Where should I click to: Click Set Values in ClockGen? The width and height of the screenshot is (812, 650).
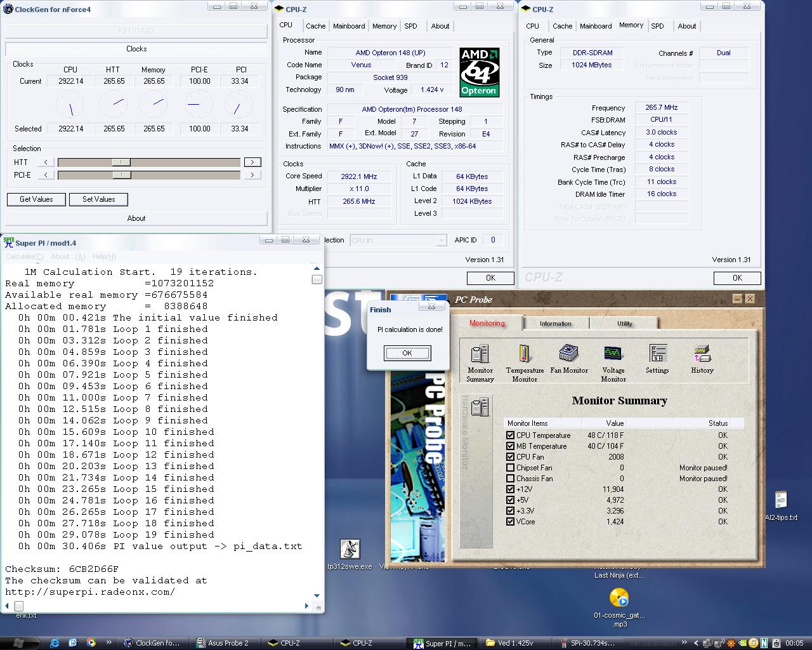point(99,199)
